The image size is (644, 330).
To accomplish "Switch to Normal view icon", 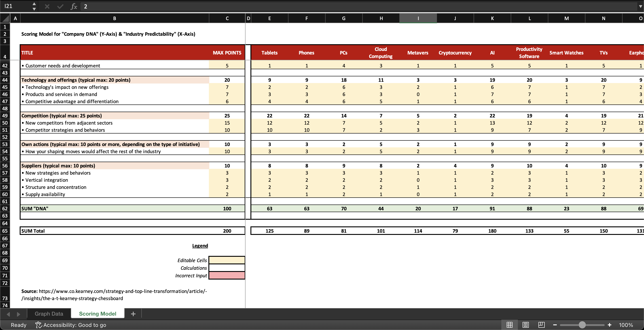I will [509, 325].
